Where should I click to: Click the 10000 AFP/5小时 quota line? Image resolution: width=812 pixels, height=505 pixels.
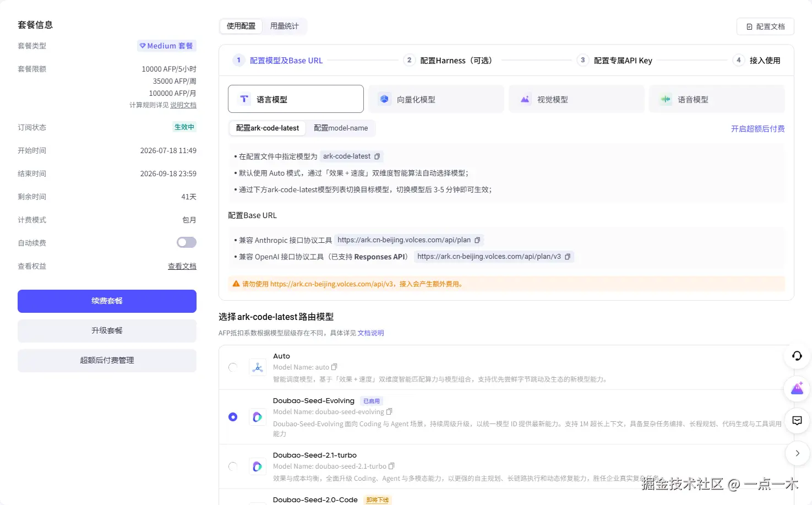tap(169, 69)
